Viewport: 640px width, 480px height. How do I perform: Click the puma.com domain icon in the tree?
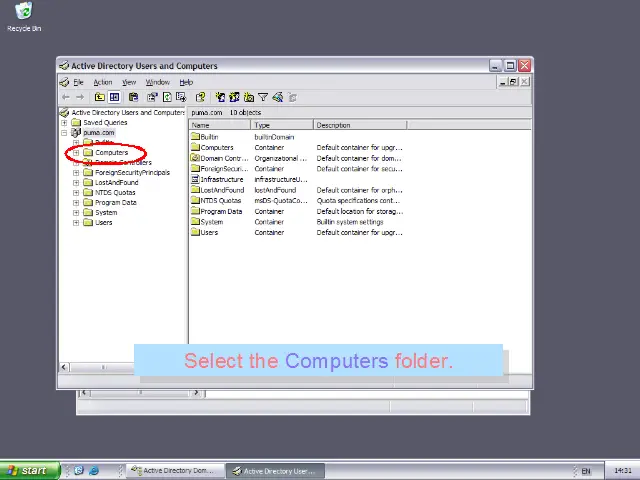tap(76, 132)
